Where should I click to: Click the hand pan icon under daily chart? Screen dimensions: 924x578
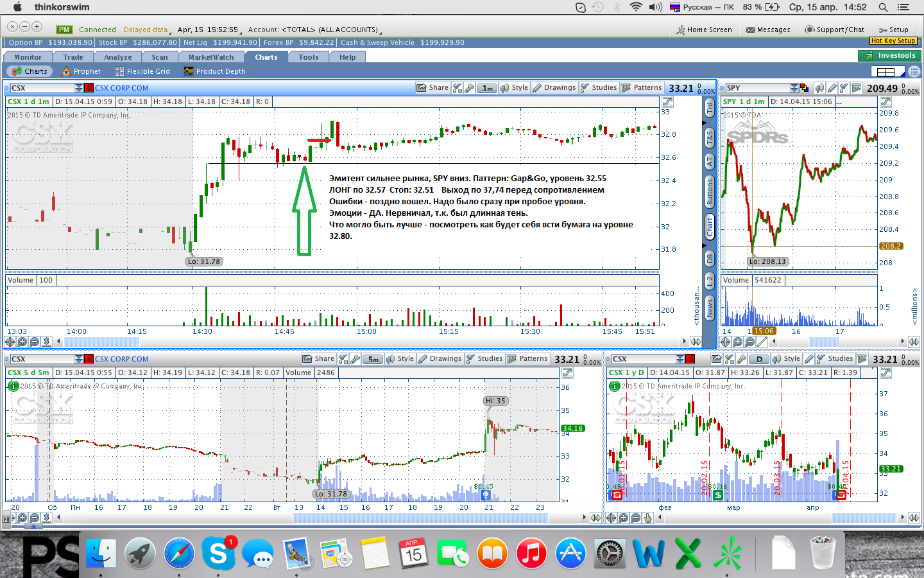coord(647,518)
